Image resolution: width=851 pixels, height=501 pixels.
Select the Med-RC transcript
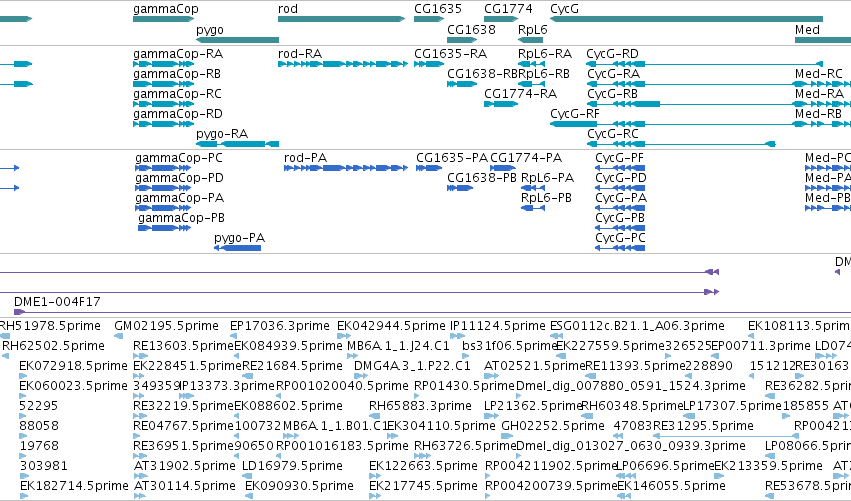click(822, 84)
